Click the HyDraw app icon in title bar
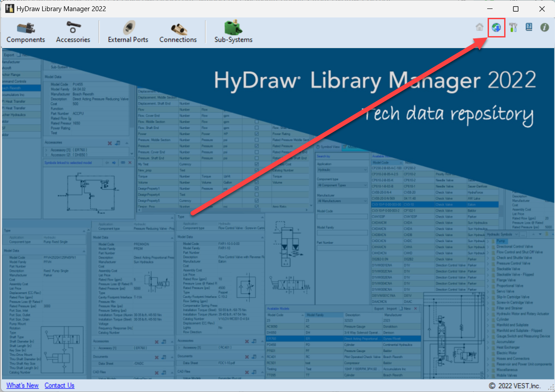This screenshot has height=392, width=555. click(x=9, y=9)
